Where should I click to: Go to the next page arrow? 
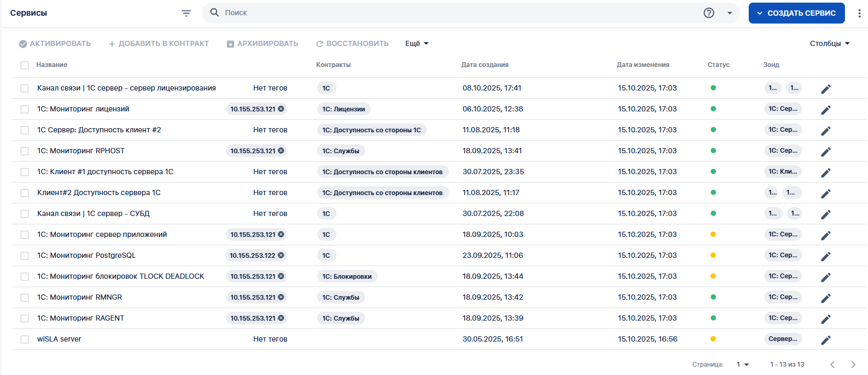(x=853, y=365)
